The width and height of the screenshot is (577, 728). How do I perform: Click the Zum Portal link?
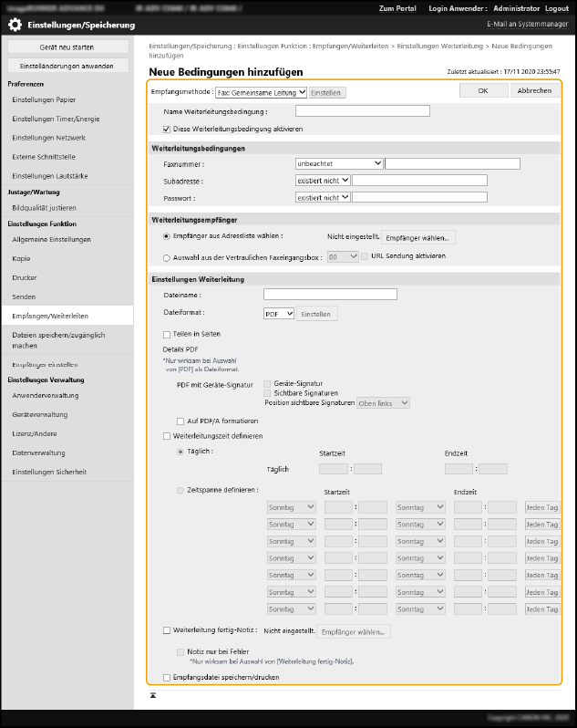point(398,7)
